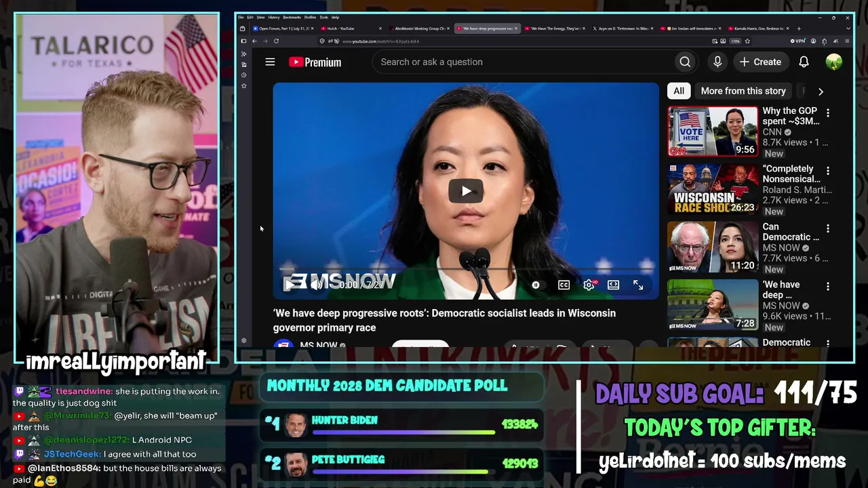Enter fullscreen on the video player
868x488 pixels.
coord(638,285)
